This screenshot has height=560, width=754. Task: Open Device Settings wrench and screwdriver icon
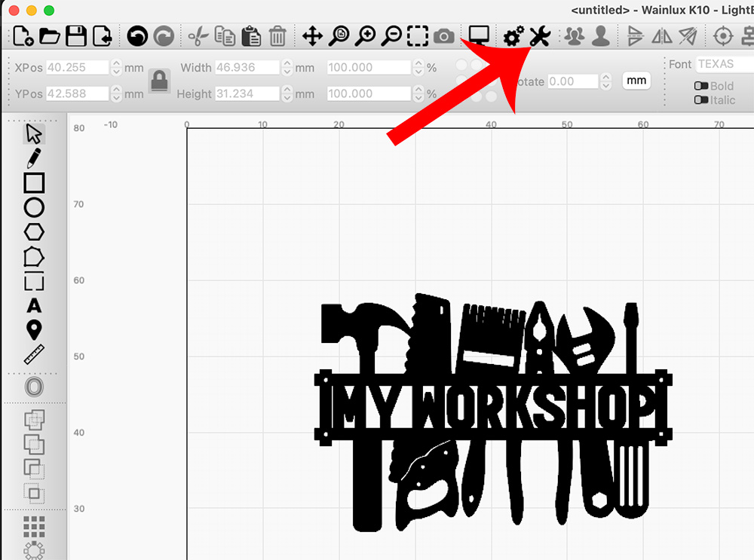[x=540, y=35]
